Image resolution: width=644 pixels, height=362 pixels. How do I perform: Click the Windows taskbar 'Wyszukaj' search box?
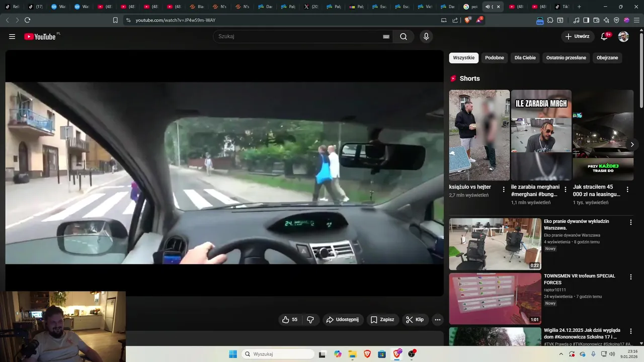[x=278, y=354]
